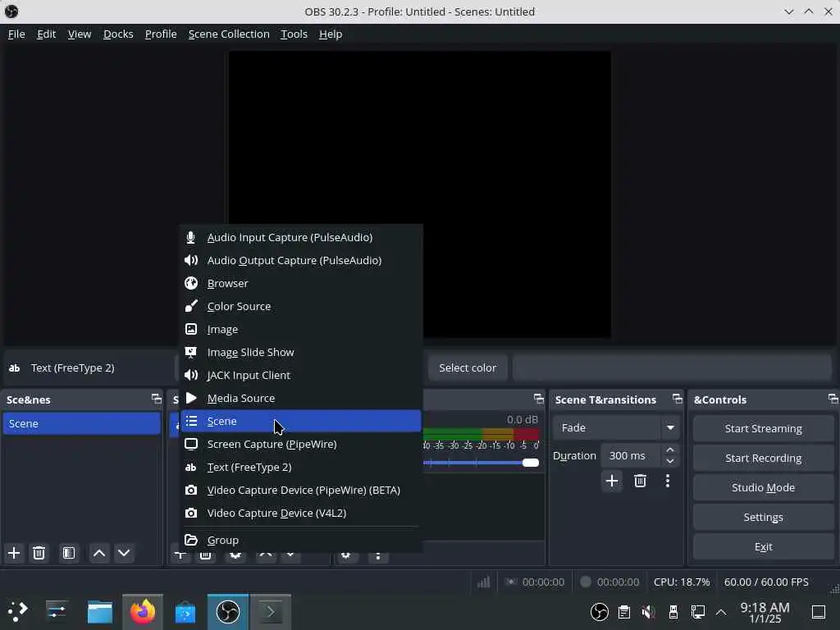Move scene down arrow
The height and width of the screenshot is (630, 840).
coord(124,553)
